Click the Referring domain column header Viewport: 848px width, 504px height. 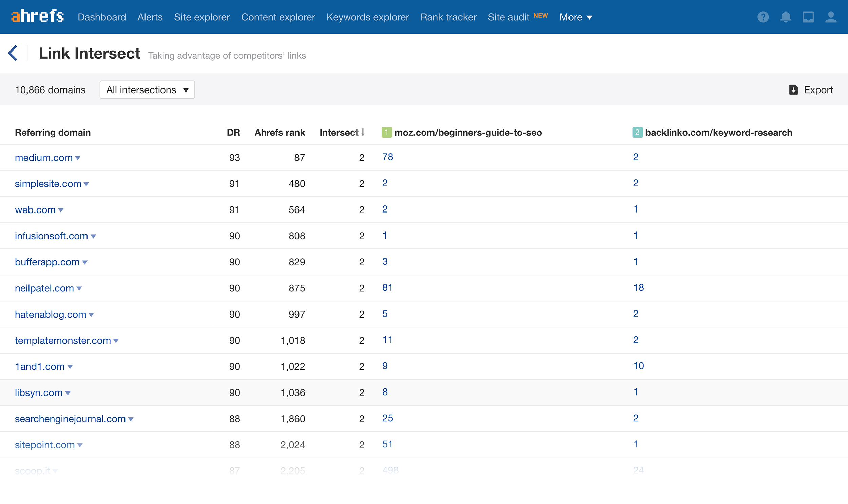tap(53, 133)
